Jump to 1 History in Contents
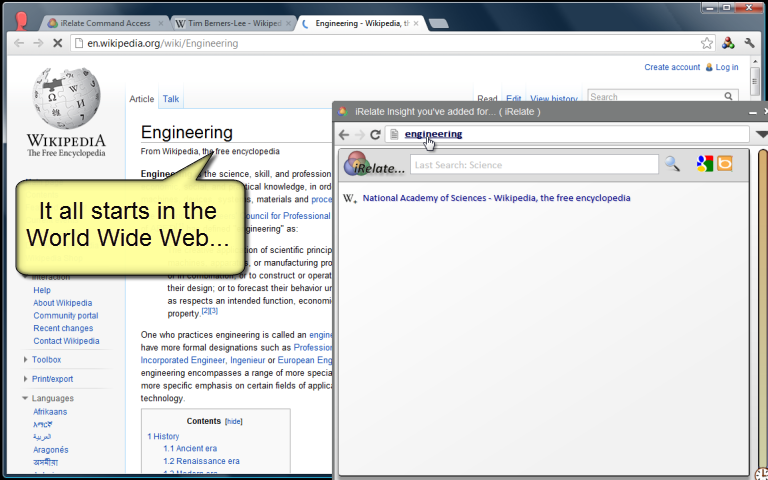The height and width of the screenshot is (480, 768). (163, 436)
